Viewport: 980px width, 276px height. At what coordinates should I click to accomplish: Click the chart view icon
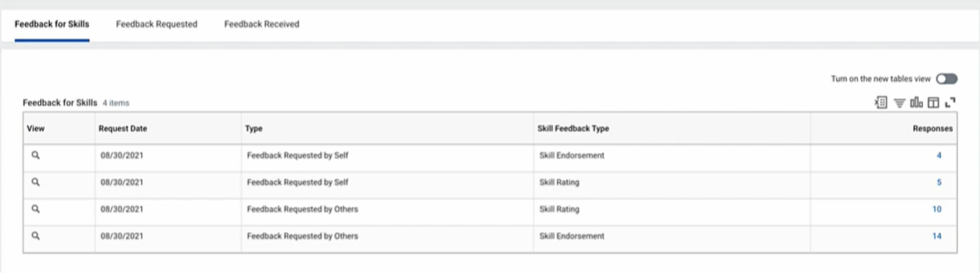[x=916, y=103]
